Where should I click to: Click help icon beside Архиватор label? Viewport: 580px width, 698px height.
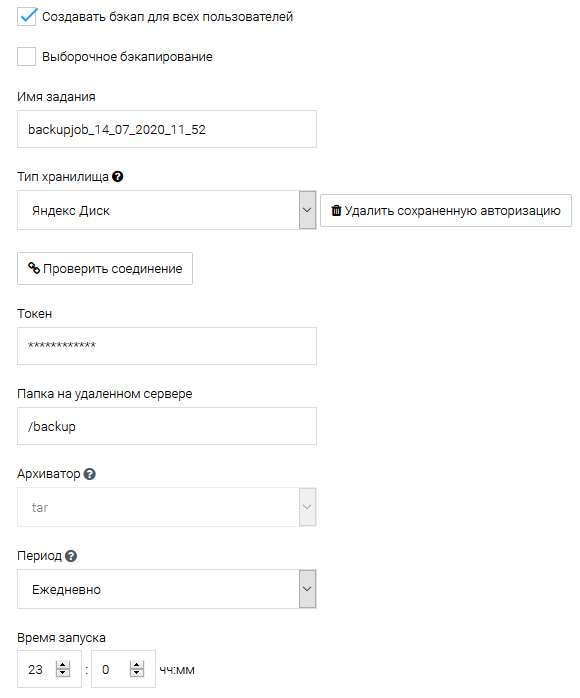89,474
